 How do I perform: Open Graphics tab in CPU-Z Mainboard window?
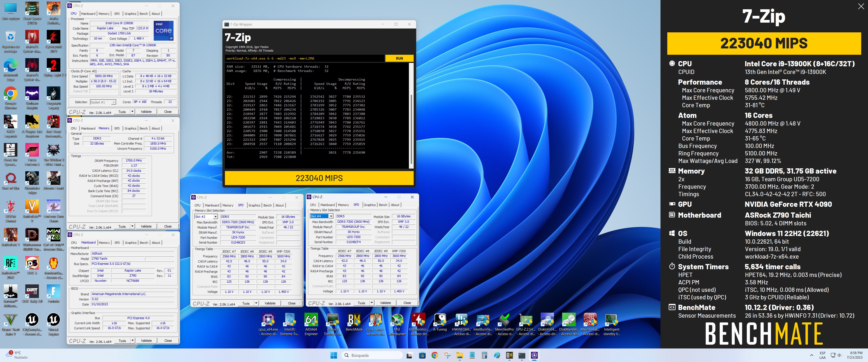point(130,243)
